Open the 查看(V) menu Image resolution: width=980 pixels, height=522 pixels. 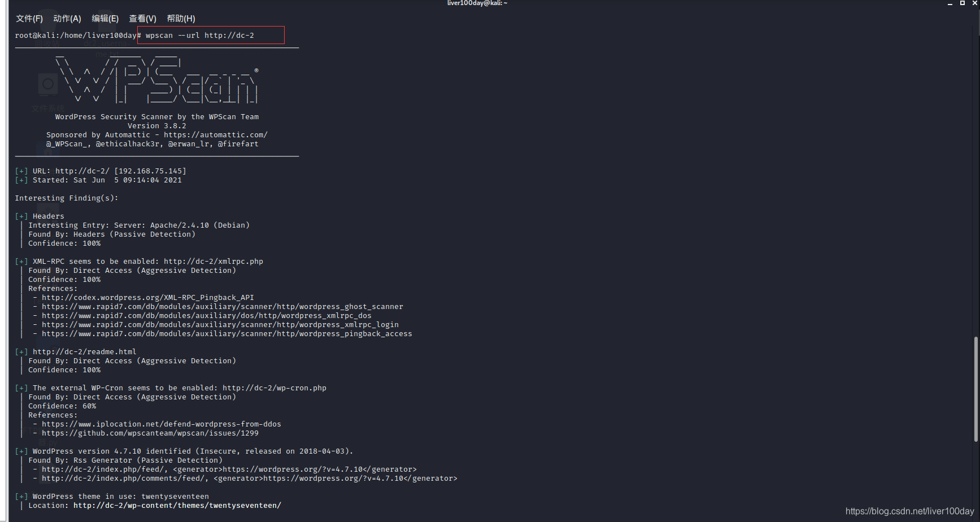point(142,19)
